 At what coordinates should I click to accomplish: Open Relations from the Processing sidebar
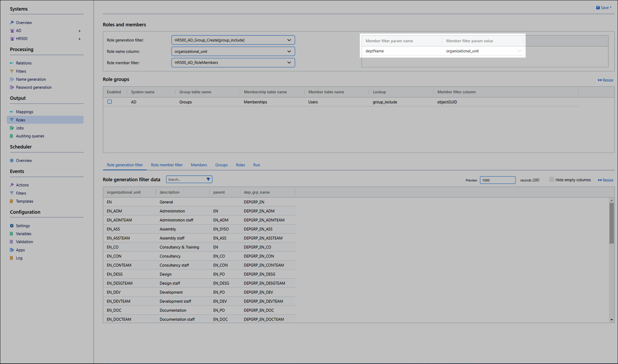tap(23, 63)
